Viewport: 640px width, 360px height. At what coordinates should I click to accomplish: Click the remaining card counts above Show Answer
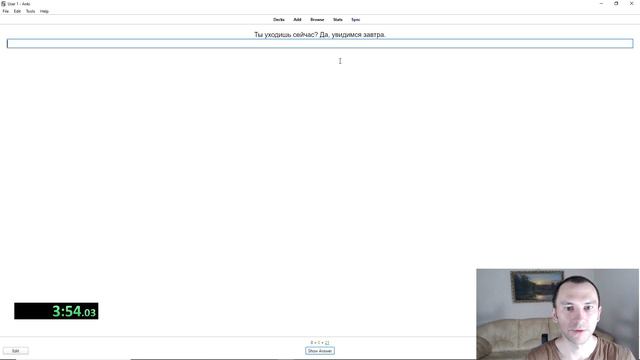tap(320, 343)
